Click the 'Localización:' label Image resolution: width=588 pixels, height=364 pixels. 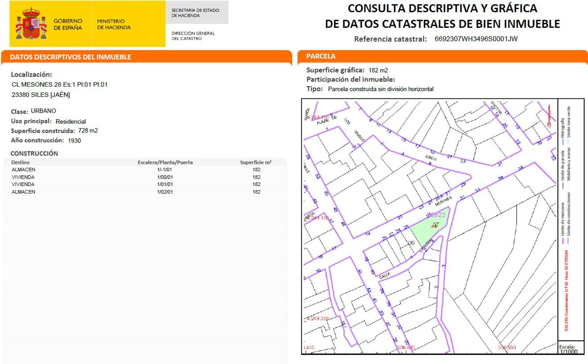(31, 74)
